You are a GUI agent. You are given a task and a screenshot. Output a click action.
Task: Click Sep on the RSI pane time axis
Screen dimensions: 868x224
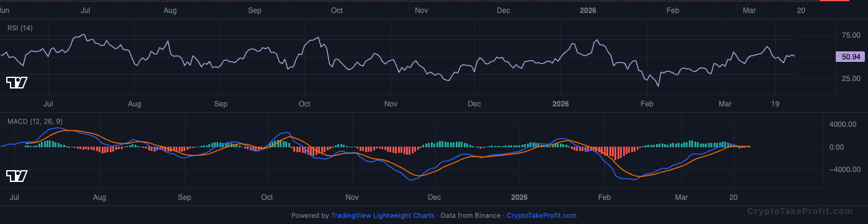pos(220,104)
